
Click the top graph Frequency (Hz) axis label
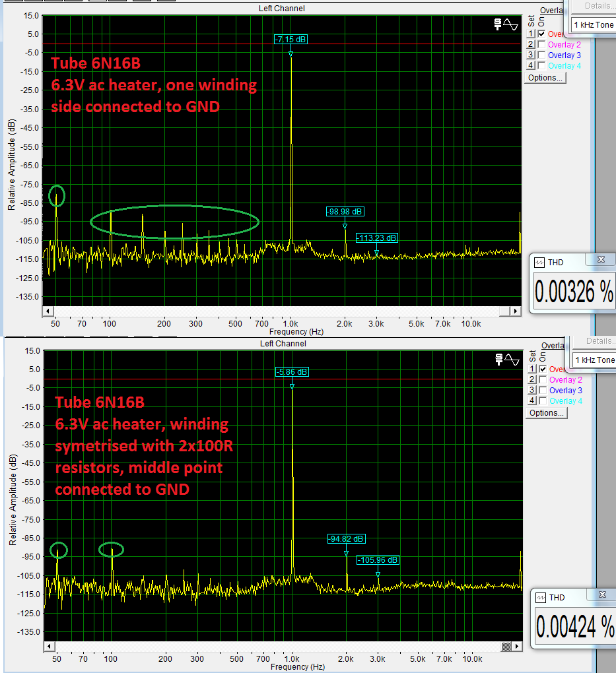point(296,332)
